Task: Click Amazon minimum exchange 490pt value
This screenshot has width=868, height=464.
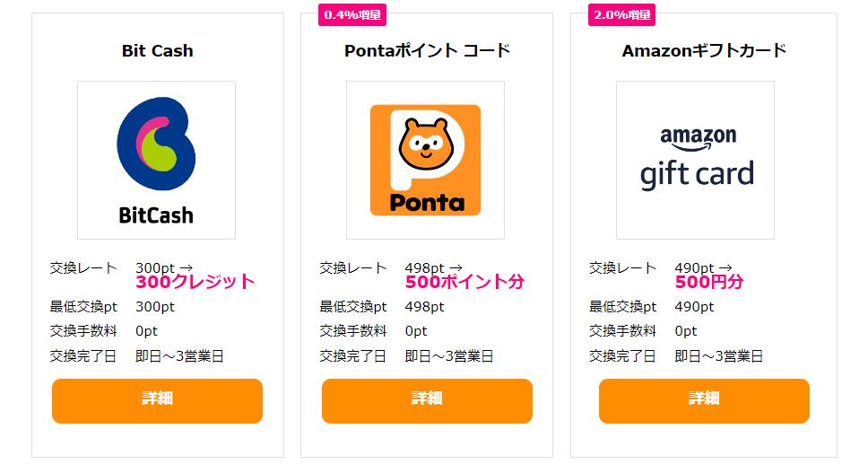Action: (x=694, y=307)
